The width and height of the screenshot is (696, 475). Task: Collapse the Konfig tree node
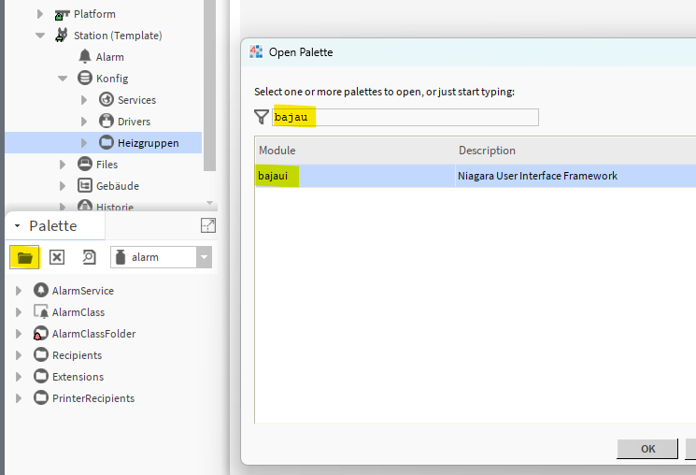[x=62, y=79]
